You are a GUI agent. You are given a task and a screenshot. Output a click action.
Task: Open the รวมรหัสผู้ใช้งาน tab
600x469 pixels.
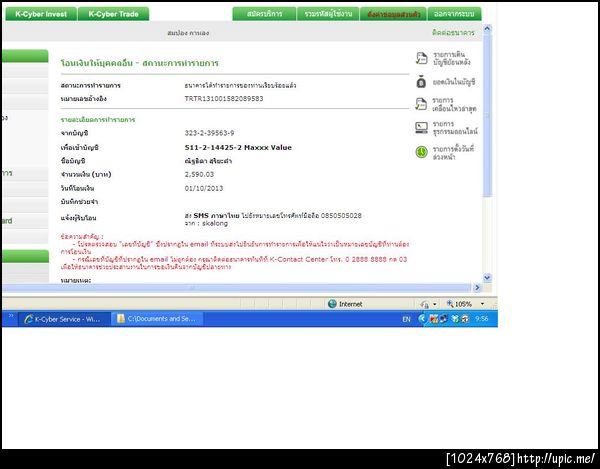[328, 14]
